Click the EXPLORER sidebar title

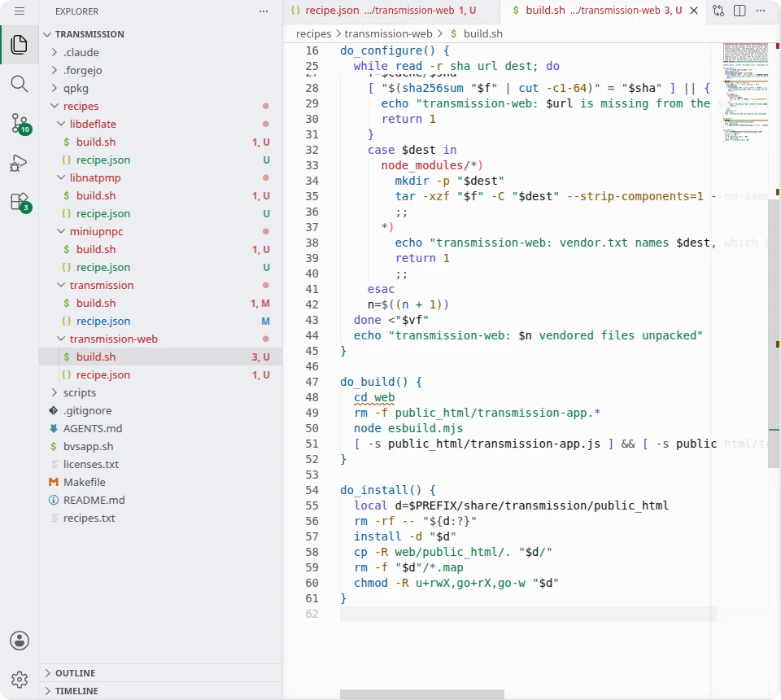76,11
